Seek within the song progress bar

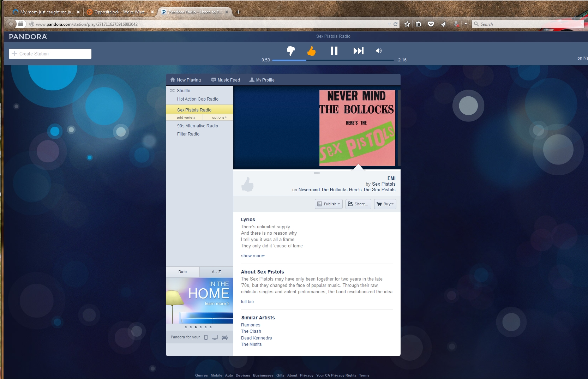coord(333,60)
